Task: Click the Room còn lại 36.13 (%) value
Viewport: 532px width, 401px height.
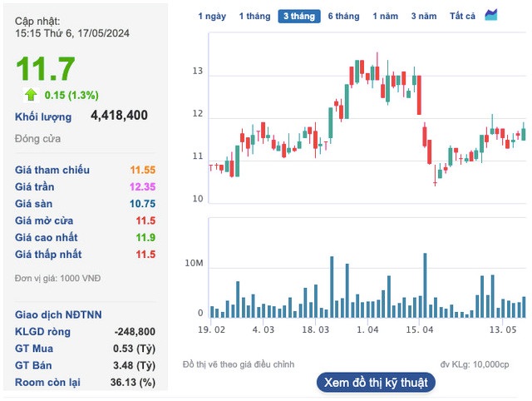Action: 135,382
